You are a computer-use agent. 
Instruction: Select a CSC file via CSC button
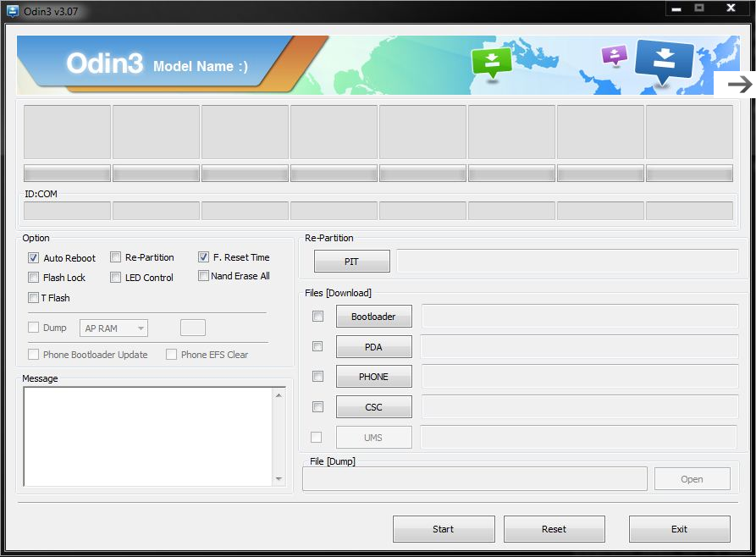click(373, 407)
